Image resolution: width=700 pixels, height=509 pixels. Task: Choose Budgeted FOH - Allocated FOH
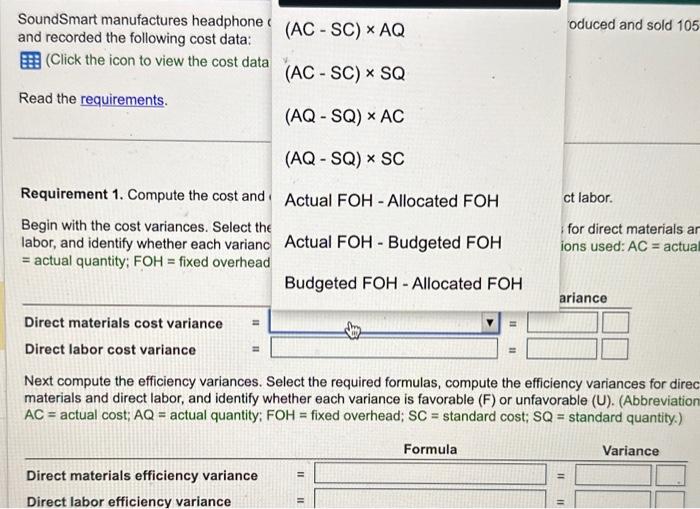click(x=403, y=284)
